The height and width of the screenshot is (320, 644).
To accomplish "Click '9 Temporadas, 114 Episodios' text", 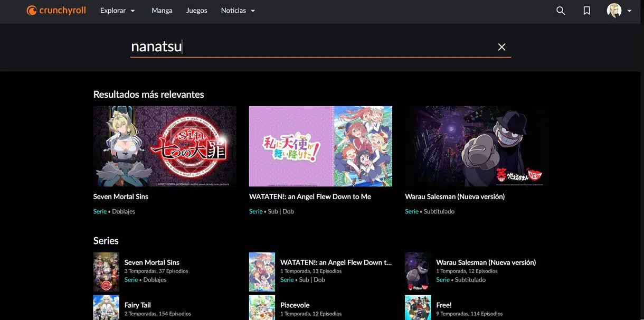I will click(470, 314).
